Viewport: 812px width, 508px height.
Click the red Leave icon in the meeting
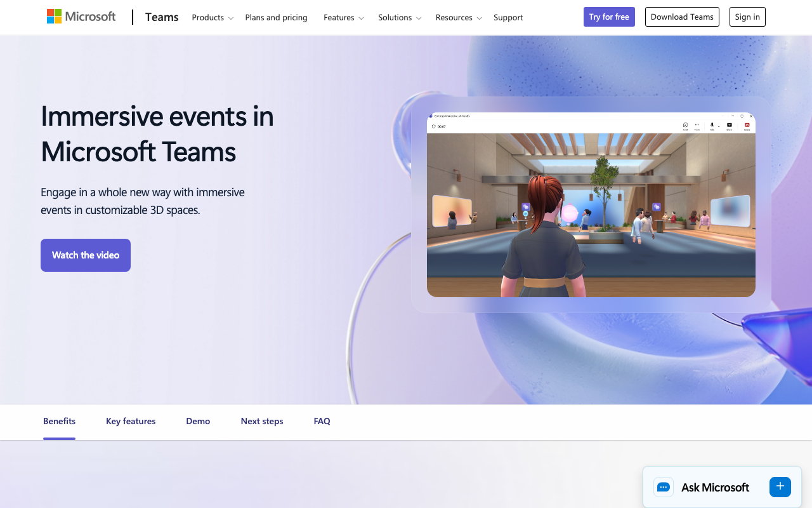[x=747, y=124]
